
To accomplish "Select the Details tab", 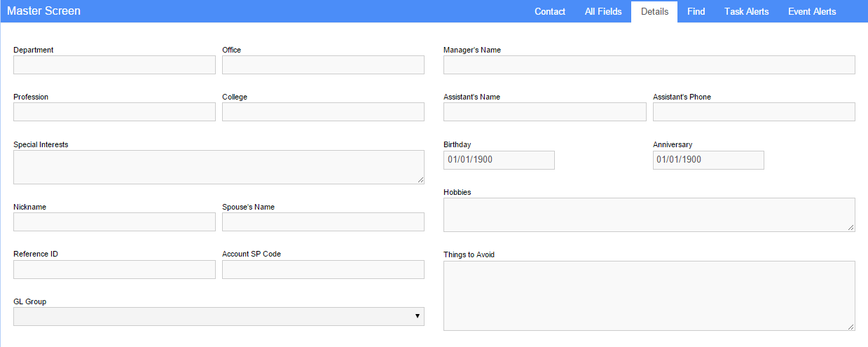I will tap(654, 11).
